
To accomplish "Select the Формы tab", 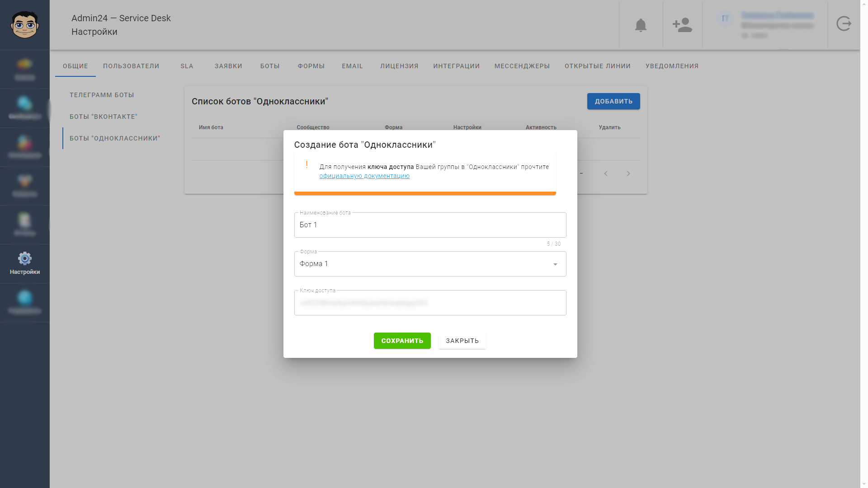I will pos(311,66).
